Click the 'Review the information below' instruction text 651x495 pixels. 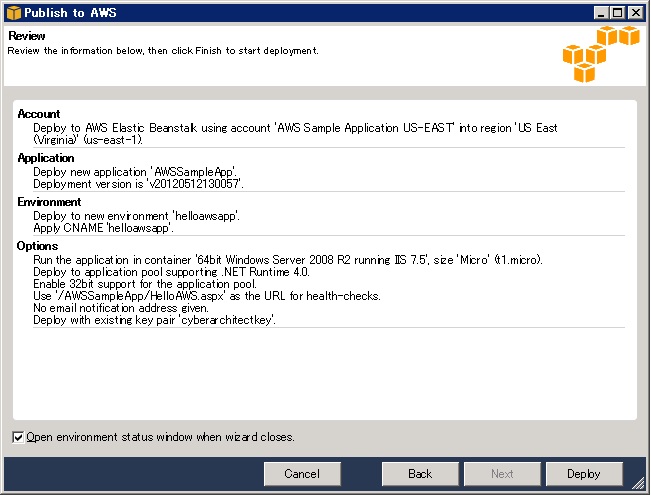point(163,51)
